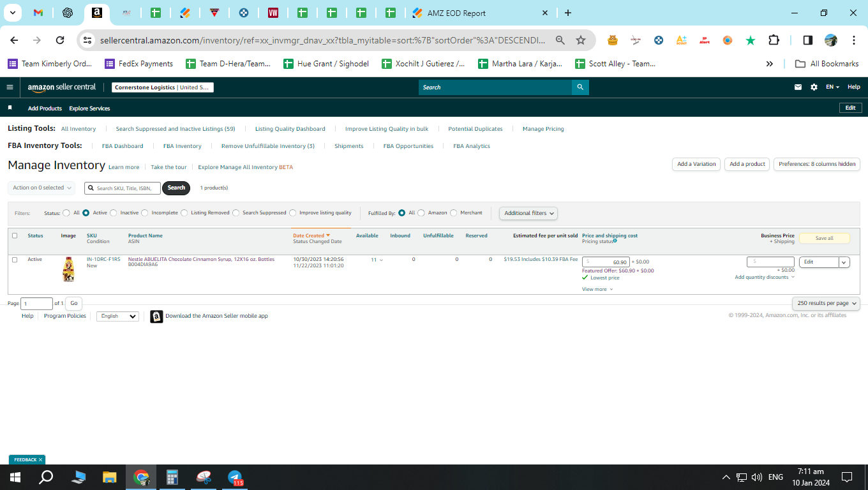Select the Improve listing quality radio button
Image resolution: width=868 pixels, height=490 pixels.
point(293,213)
